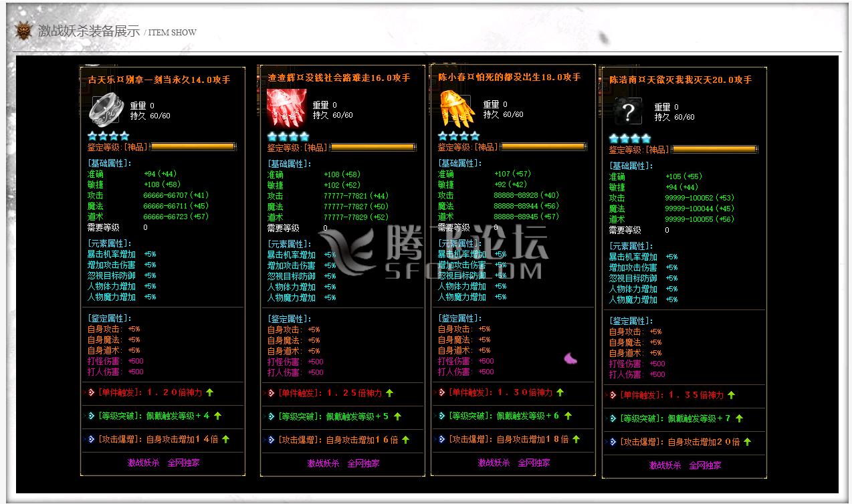Click Taoism value 77777-77829 (+52)
This screenshot has height=504, width=852.
(356, 217)
